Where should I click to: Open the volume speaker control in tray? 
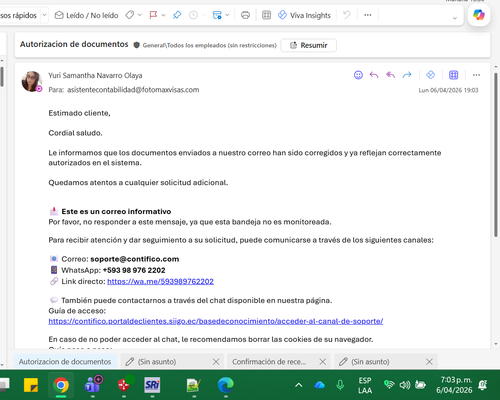(x=405, y=385)
